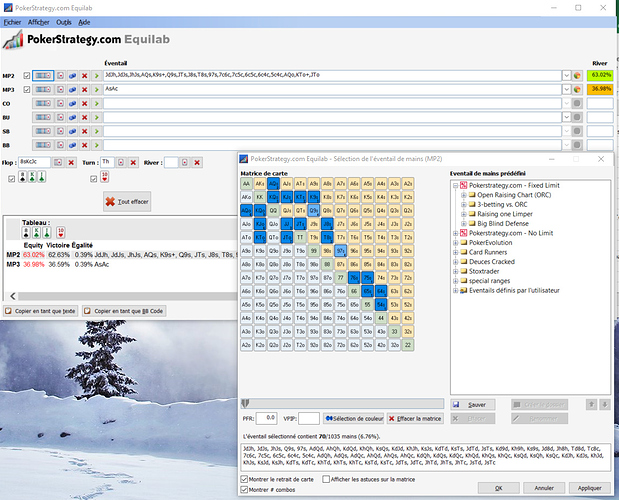Viewport: 619px width, 500px height.
Task: Click 'Sélection de couleur' button
Action: pyautogui.click(x=354, y=418)
